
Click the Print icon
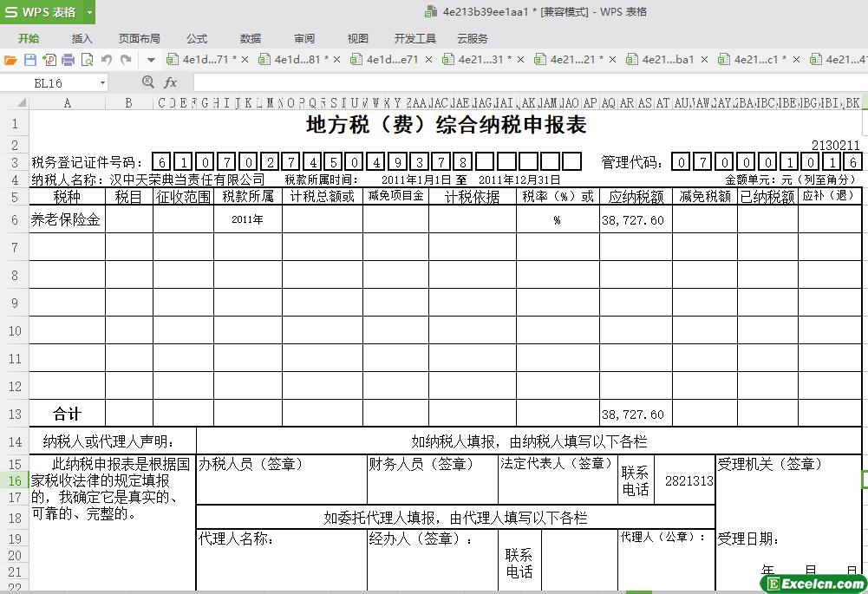tap(68, 60)
